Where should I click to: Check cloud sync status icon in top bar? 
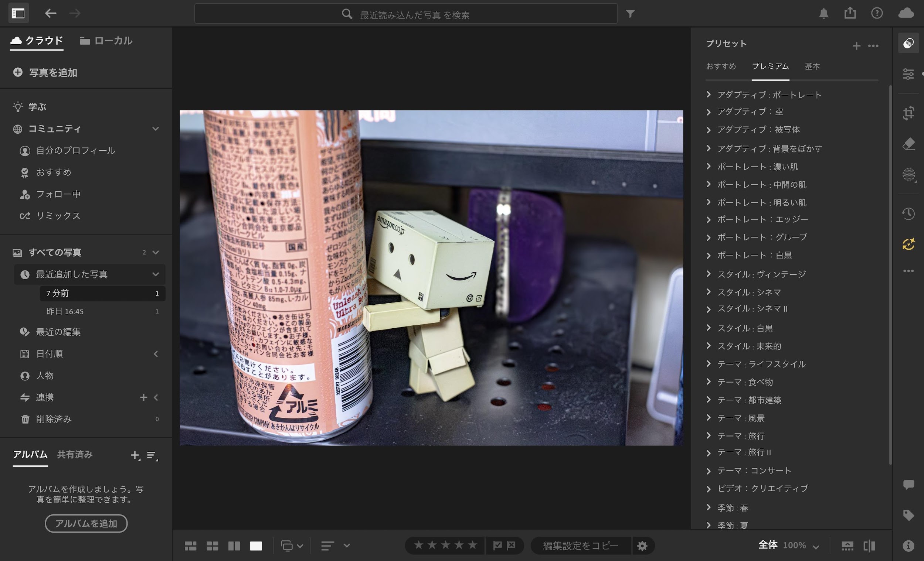click(x=906, y=13)
